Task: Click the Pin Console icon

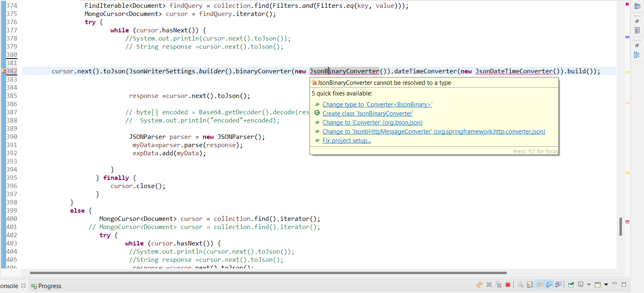Action: click(571, 284)
